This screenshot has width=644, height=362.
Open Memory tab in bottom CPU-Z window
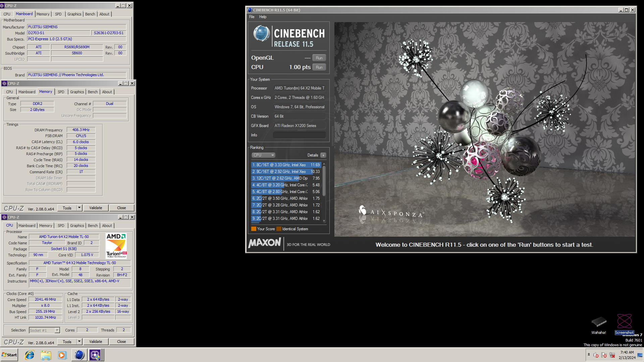coord(46,226)
